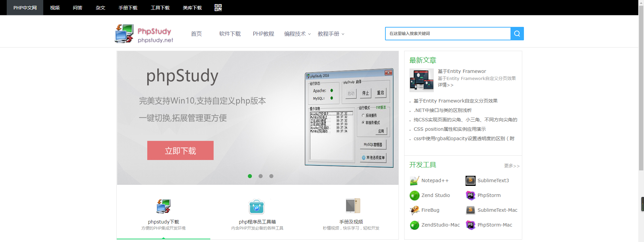
Task: Select the third carousel dot
Action: pyautogui.click(x=271, y=176)
